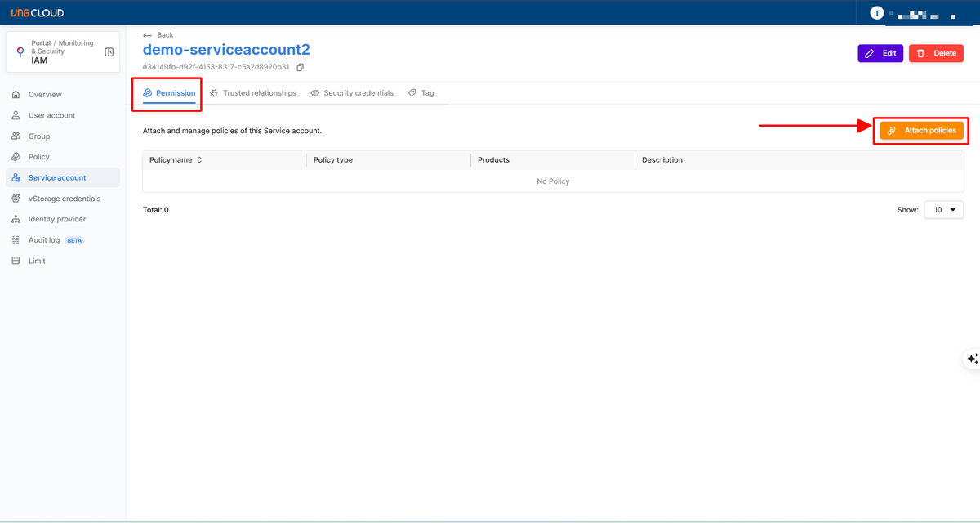Navigate to User account page
The height and width of the screenshot is (523, 980).
coord(51,115)
